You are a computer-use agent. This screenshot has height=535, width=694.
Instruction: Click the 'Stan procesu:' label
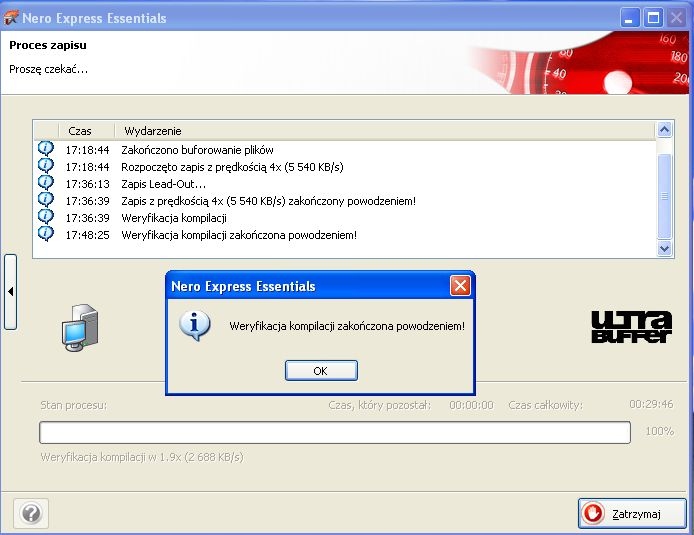pos(73,405)
